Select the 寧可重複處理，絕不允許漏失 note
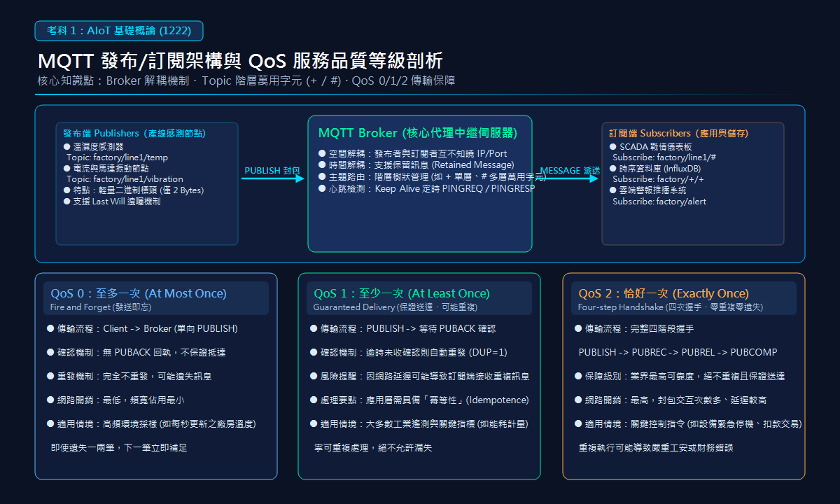This screenshot has width=840, height=504. [373, 447]
